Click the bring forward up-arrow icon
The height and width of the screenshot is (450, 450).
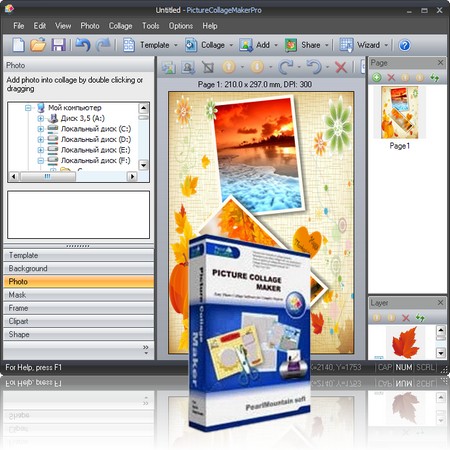[x=229, y=67]
